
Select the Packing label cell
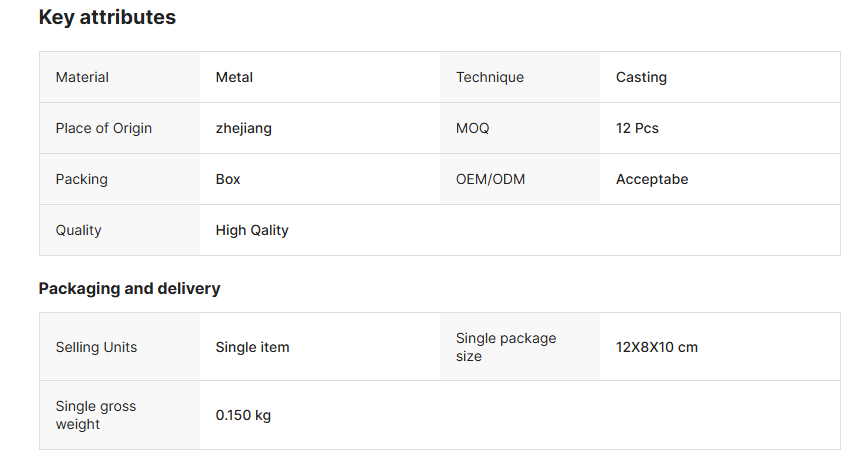click(x=82, y=179)
